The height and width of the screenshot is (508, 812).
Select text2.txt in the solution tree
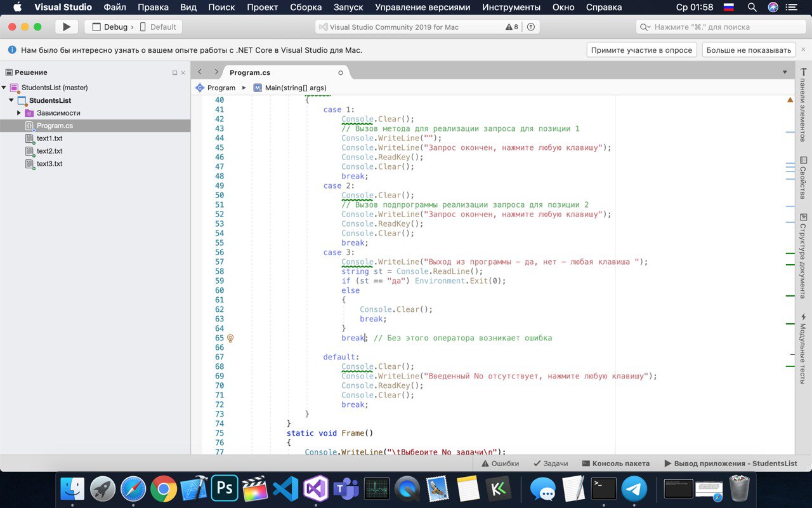click(49, 151)
